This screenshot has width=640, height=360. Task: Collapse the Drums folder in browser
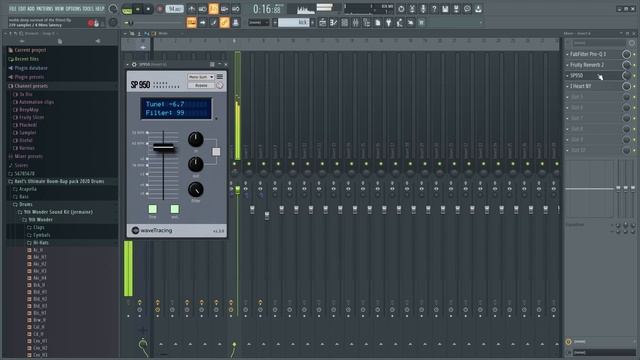point(26,204)
